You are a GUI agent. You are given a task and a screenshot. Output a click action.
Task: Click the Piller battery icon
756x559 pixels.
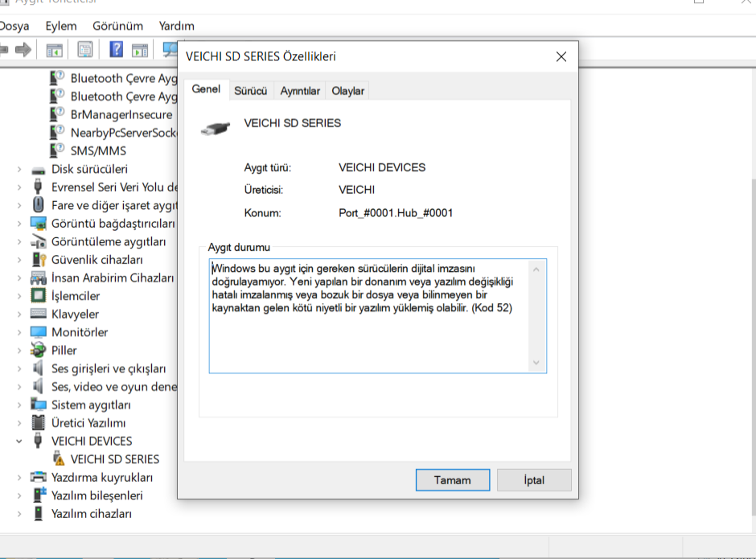(38, 350)
